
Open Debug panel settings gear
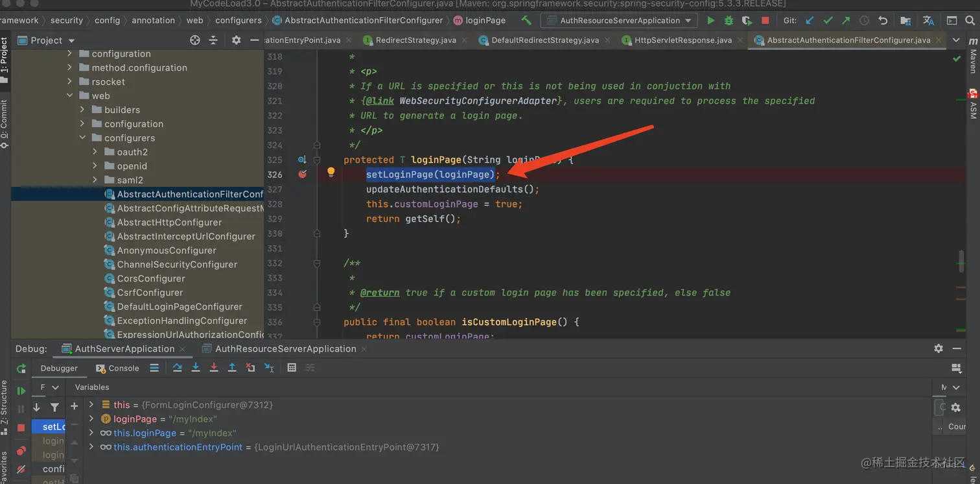click(x=939, y=348)
